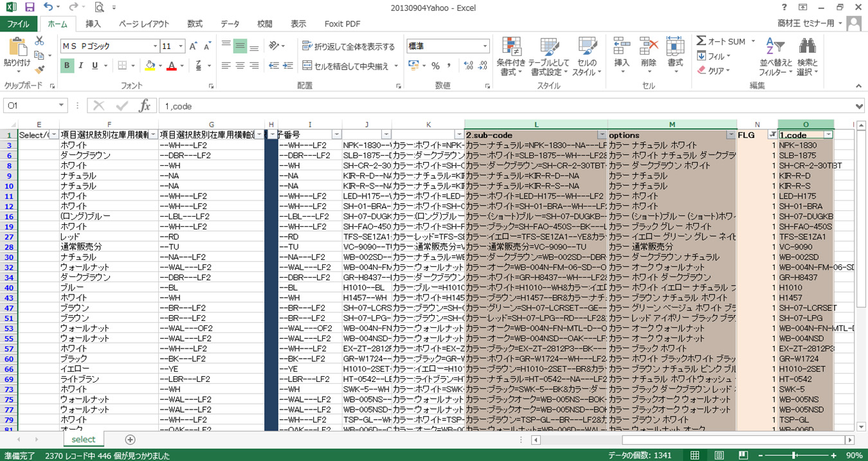This screenshot has height=461, width=868.
Task: Switch to the データ (Data) ribbon tab
Action: [x=230, y=24]
